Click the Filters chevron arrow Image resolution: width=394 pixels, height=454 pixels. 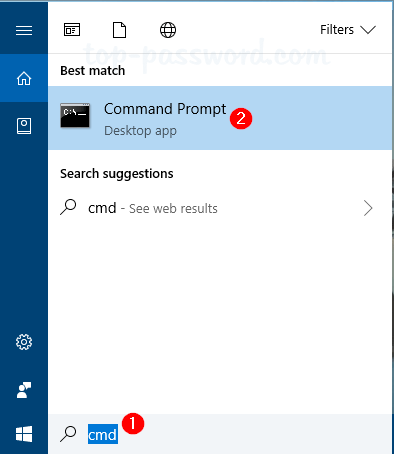point(368,30)
